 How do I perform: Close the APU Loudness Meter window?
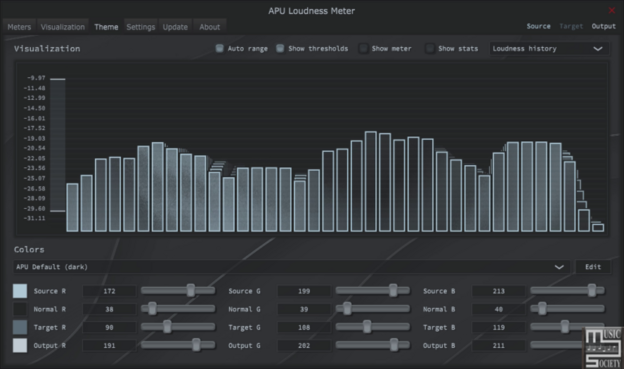tap(612, 10)
